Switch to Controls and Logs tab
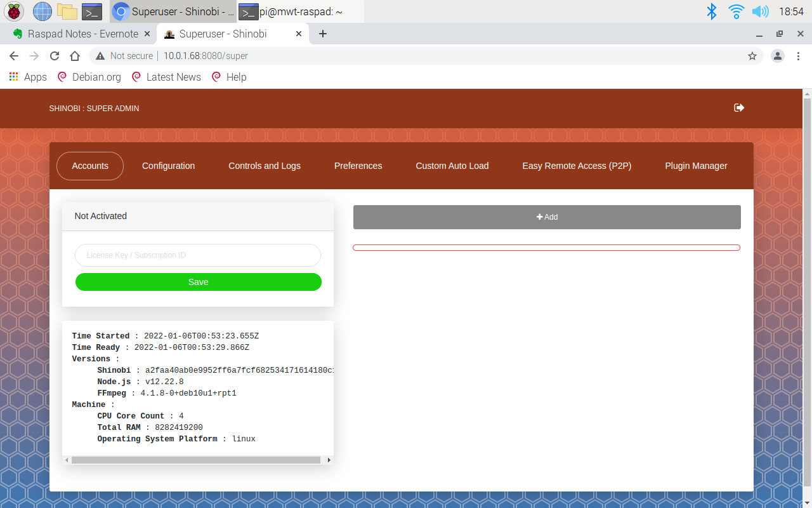The width and height of the screenshot is (812, 508). coord(265,166)
